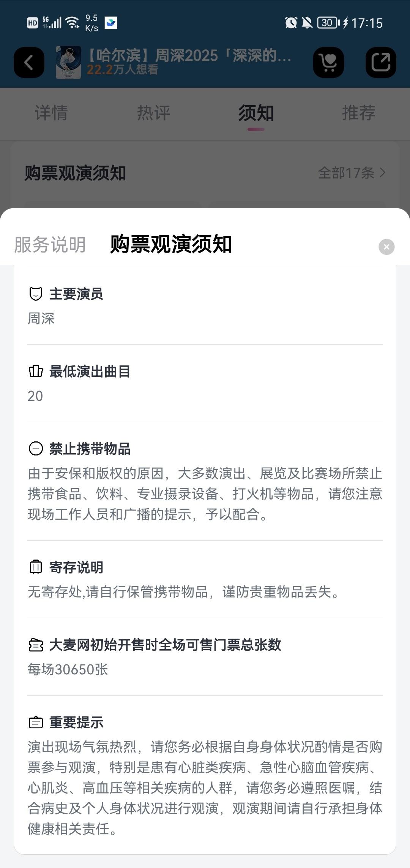Go to the 推荐 tab
410x868 pixels.
(x=359, y=113)
